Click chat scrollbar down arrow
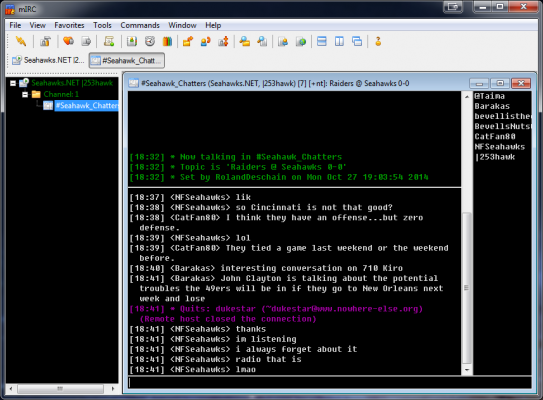 point(467,370)
